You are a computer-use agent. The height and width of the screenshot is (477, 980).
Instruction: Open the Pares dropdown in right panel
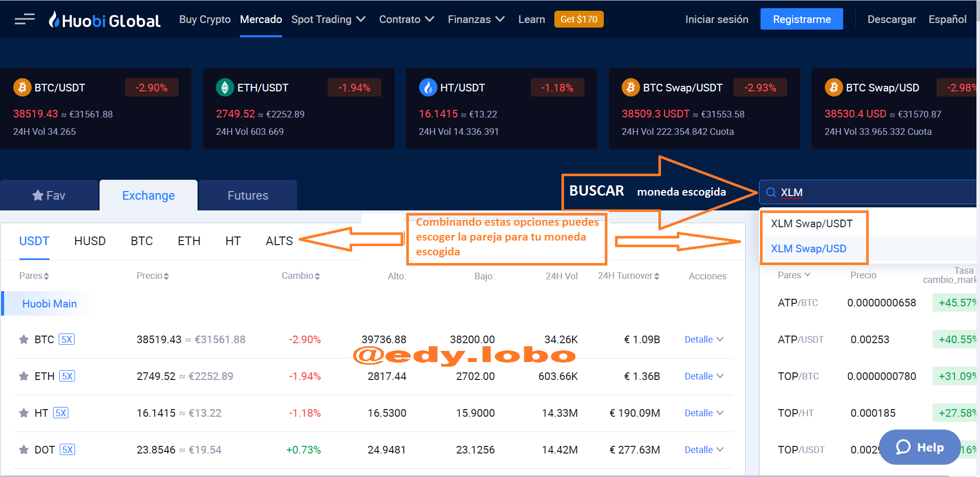(794, 275)
